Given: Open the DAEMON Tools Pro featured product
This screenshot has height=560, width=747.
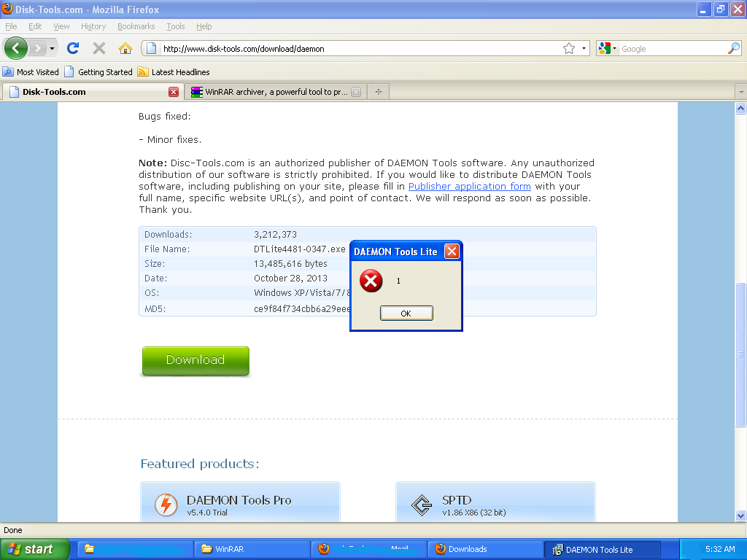Looking at the screenshot, I should [x=239, y=503].
